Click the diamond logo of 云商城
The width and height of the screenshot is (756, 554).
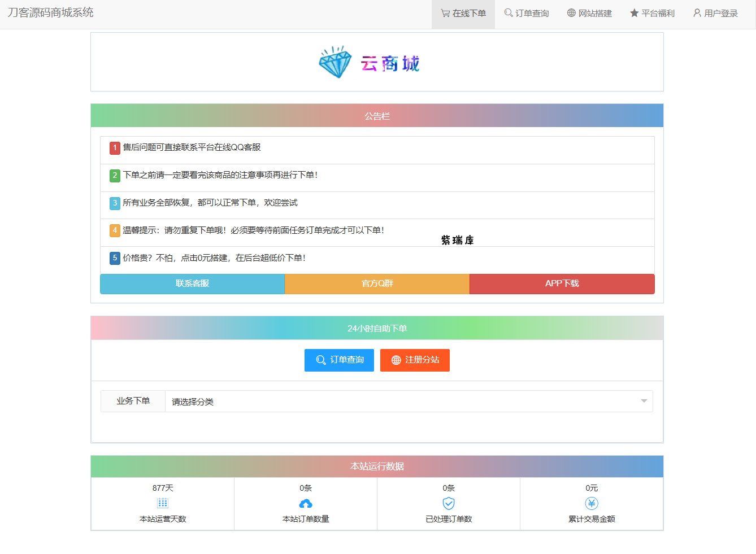[334, 62]
